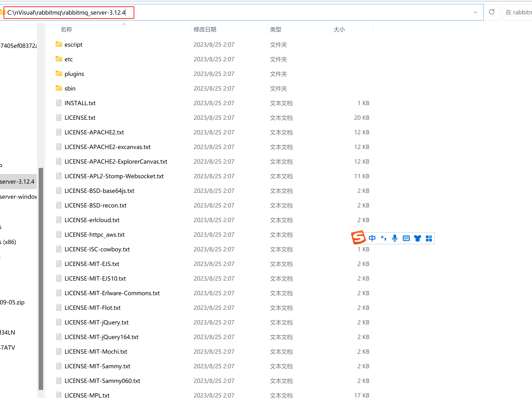Open Sogou skin shirt icon

(x=417, y=238)
